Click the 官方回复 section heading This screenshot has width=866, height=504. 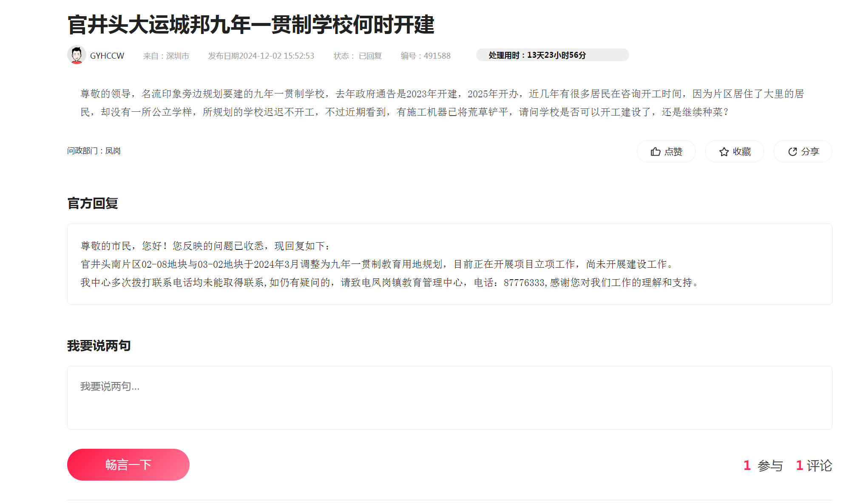(93, 203)
